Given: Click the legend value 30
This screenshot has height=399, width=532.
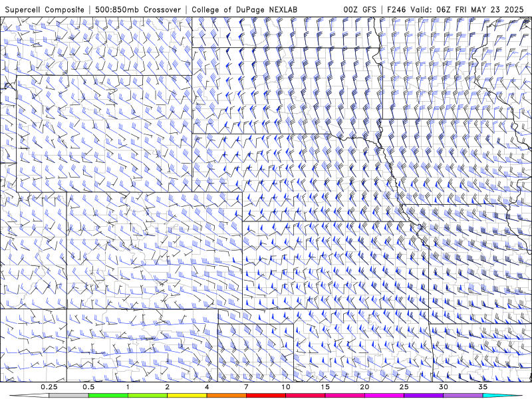Looking at the screenshot, I should pos(444,387).
